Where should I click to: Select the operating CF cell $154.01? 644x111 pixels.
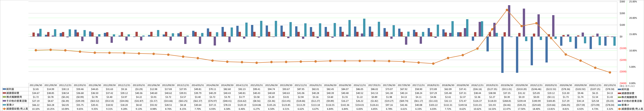tap(359, 105)
